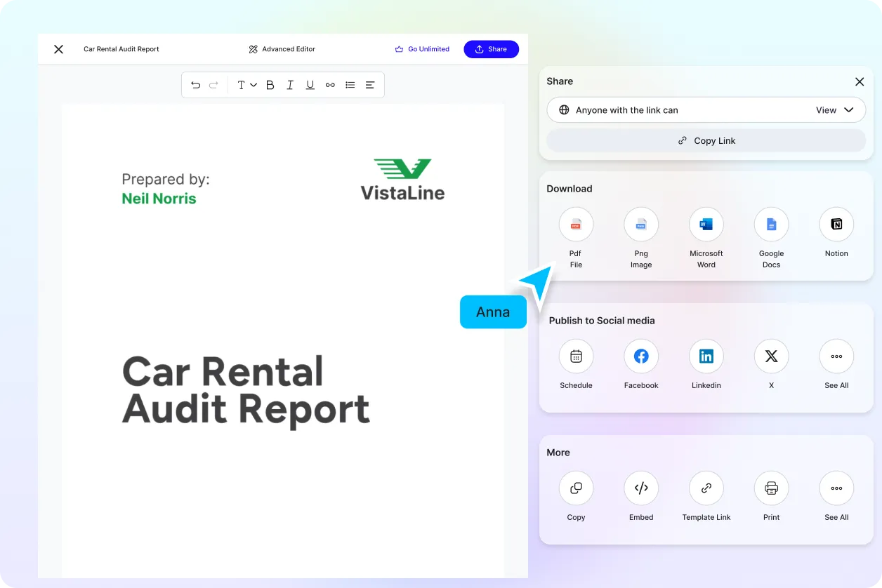Click the blue Share button

tap(491, 49)
